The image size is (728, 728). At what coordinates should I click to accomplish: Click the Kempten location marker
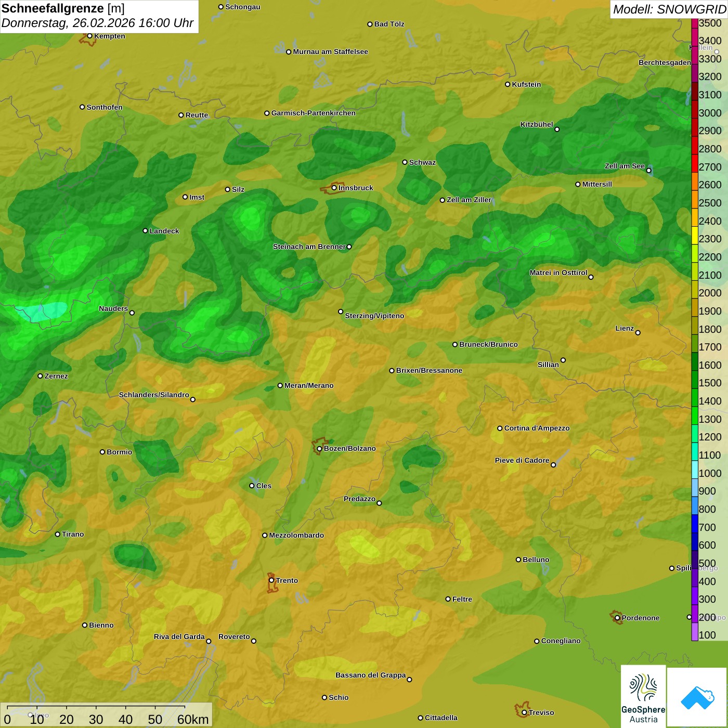89,36
